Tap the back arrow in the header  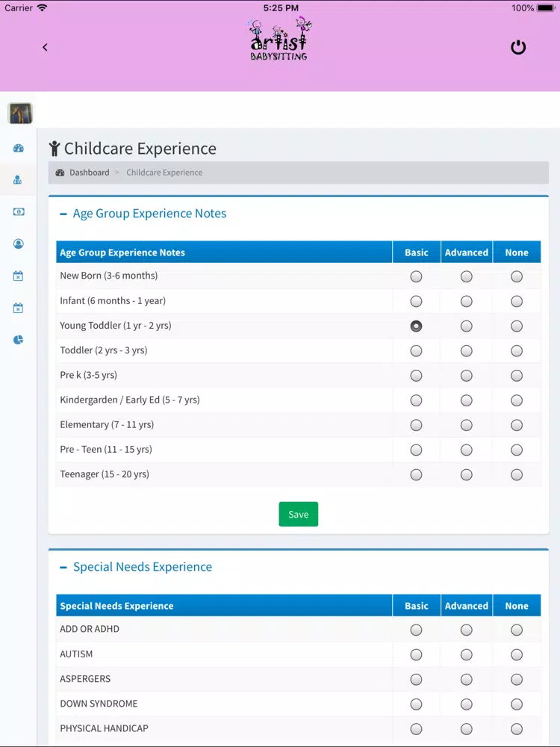coord(45,47)
